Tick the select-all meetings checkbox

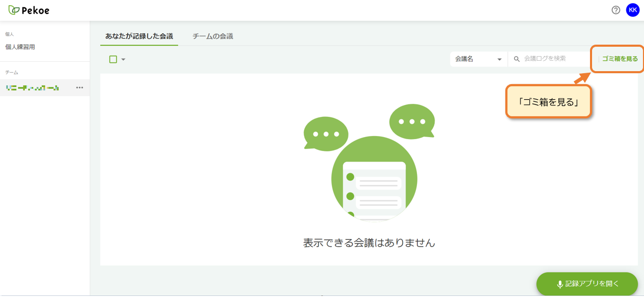113,59
